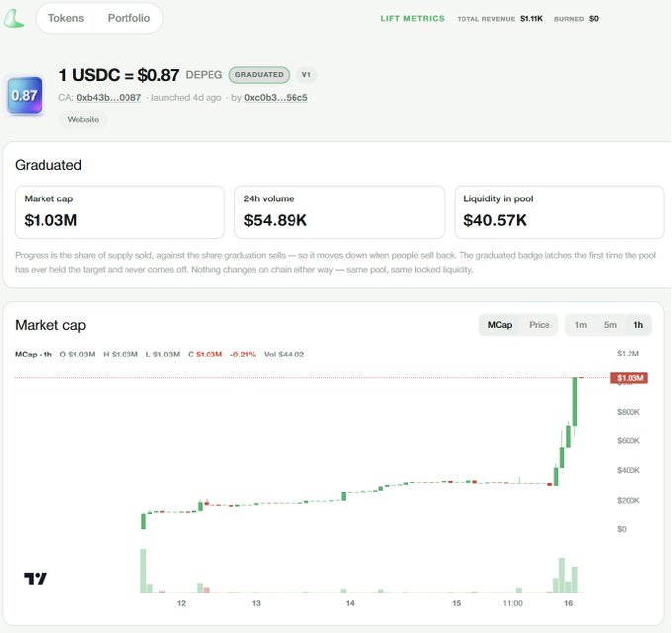Click the Graduated section heading

pos(48,165)
